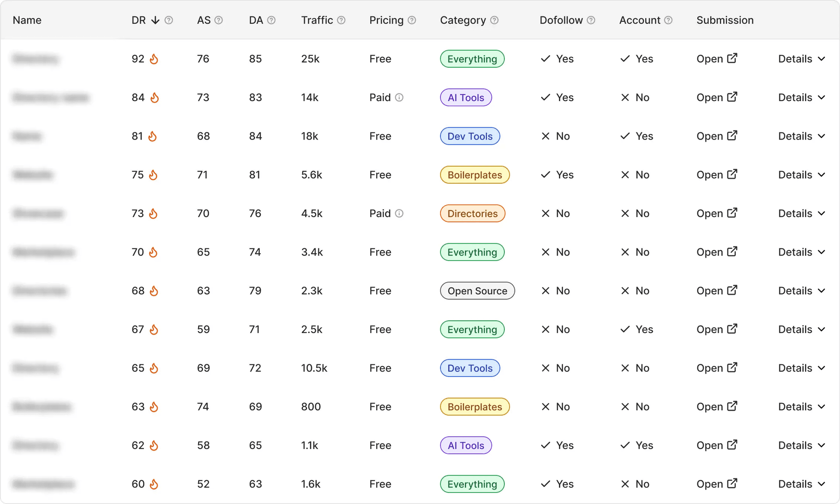Click the blurred name in DR 92 row

click(35, 59)
